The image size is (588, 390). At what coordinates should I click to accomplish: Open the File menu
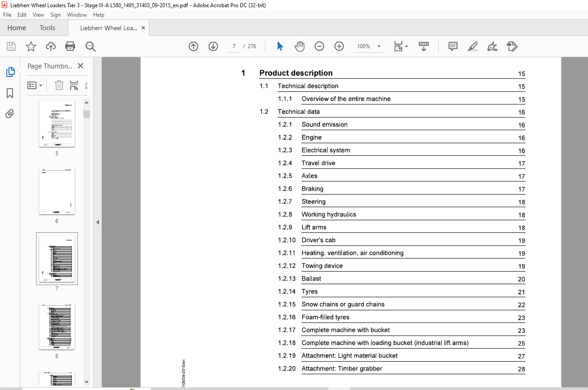tap(7, 15)
